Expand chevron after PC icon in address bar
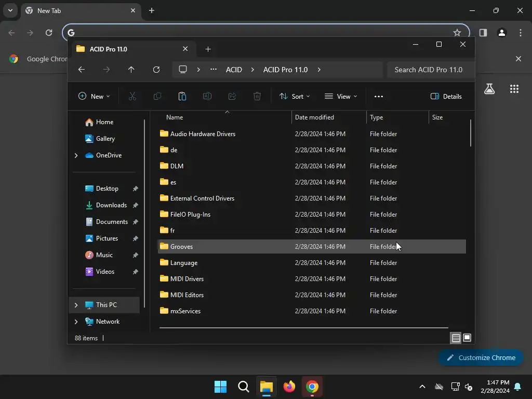 [198, 70]
